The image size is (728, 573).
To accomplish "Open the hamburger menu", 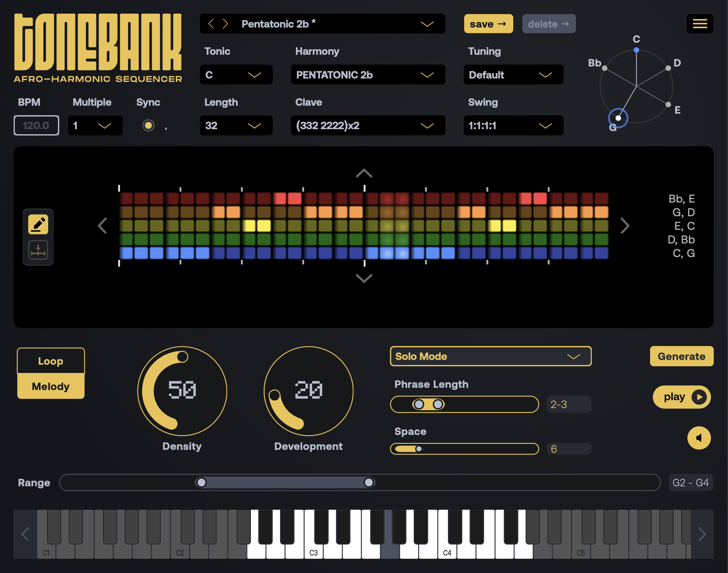I will pos(700,23).
